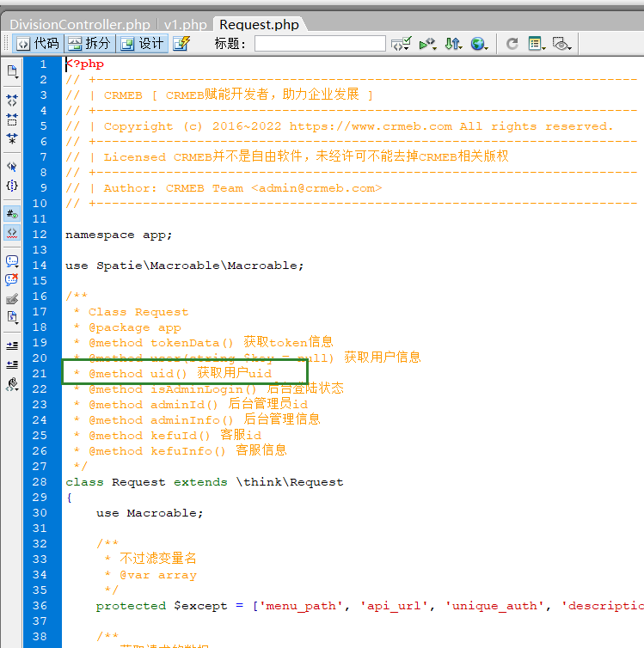Screen dimensions: 644x648
Task: Click line number 36 in gutter
Action: pyautogui.click(x=40, y=605)
